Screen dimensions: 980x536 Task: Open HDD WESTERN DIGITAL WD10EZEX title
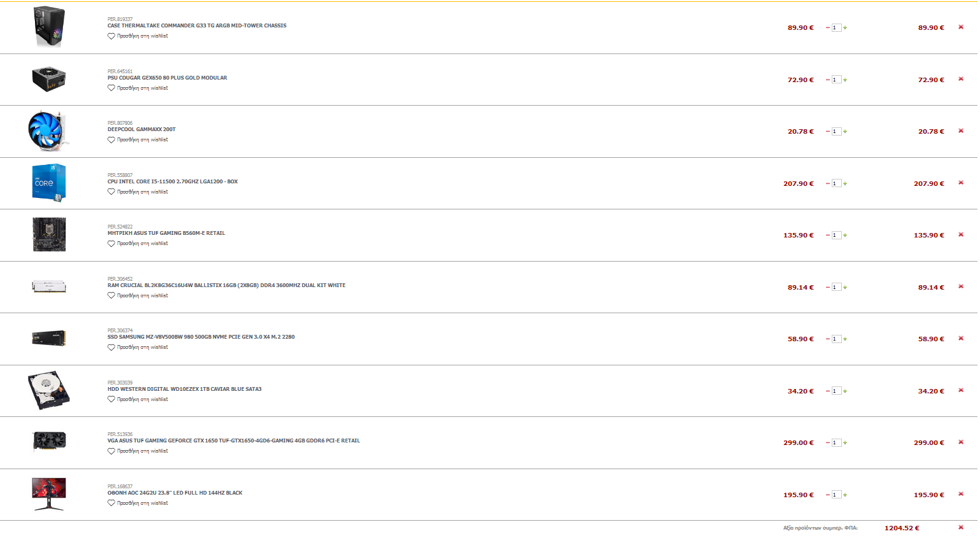pyautogui.click(x=185, y=390)
